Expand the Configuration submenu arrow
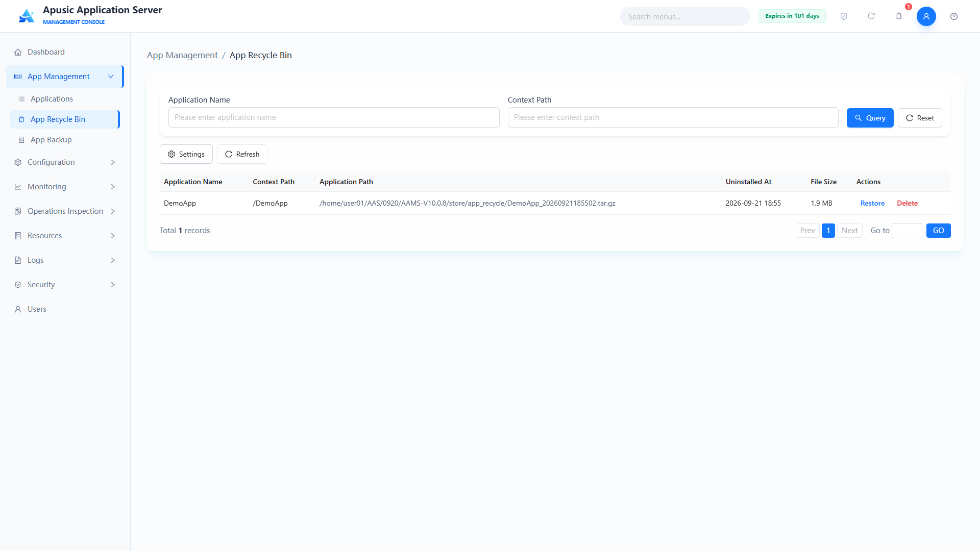Screen dimensions: 980x551 (x=113, y=162)
